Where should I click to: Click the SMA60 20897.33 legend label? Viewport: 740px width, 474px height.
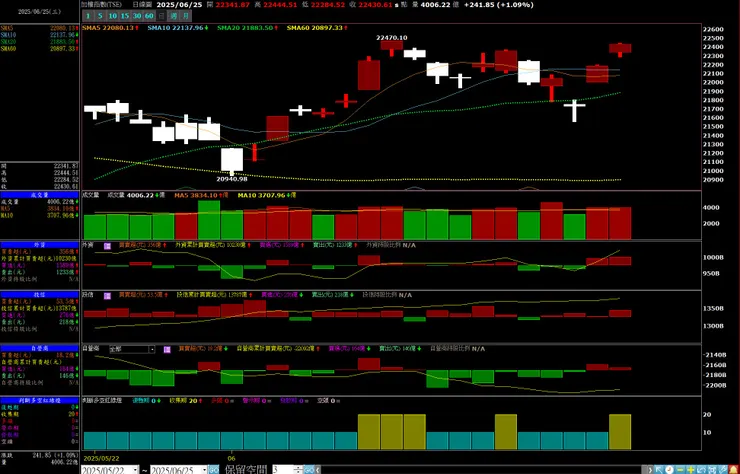coord(317,28)
